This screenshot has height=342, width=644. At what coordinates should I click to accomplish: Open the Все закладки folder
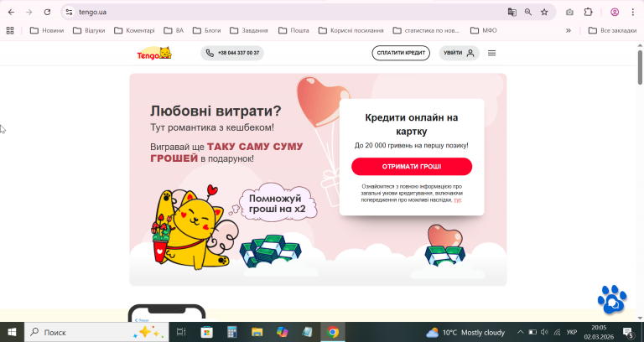[612, 30]
